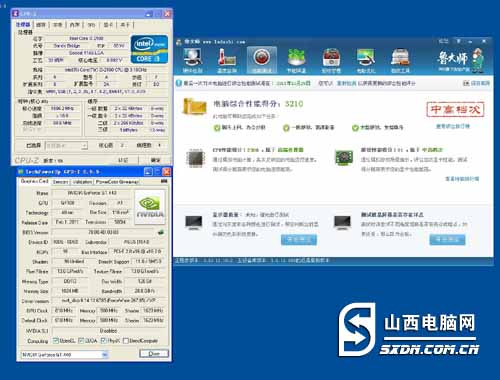This screenshot has height=380, width=500.
Task: Click the green graphics card icon in Lu Dashi
Action: click(x=344, y=158)
